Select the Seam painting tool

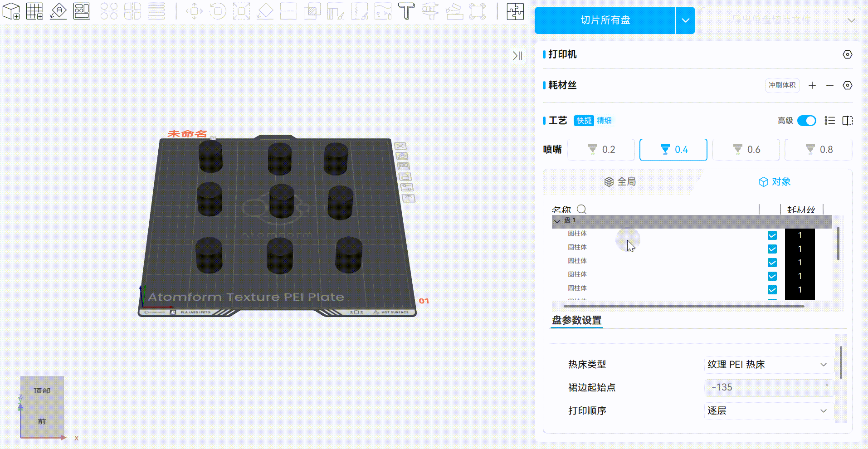tap(359, 11)
